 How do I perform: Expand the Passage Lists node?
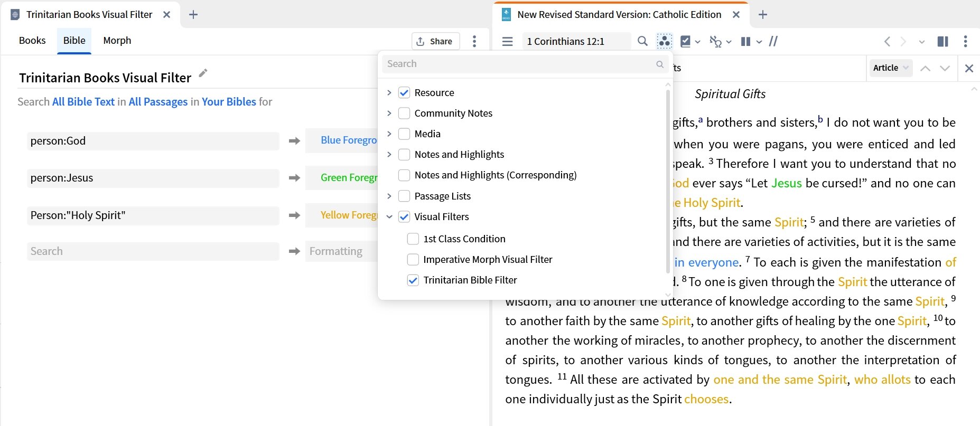click(x=389, y=196)
